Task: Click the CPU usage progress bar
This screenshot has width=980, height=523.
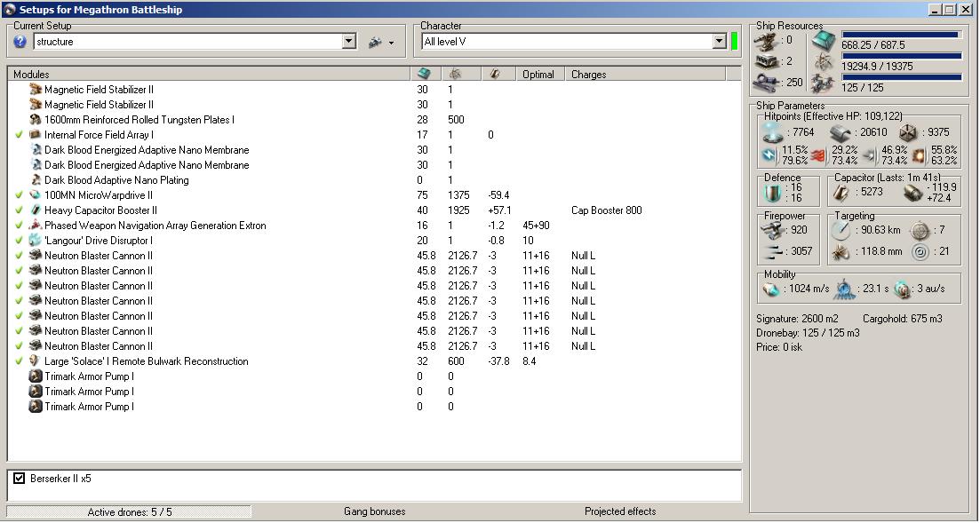Action: pos(901,35)
